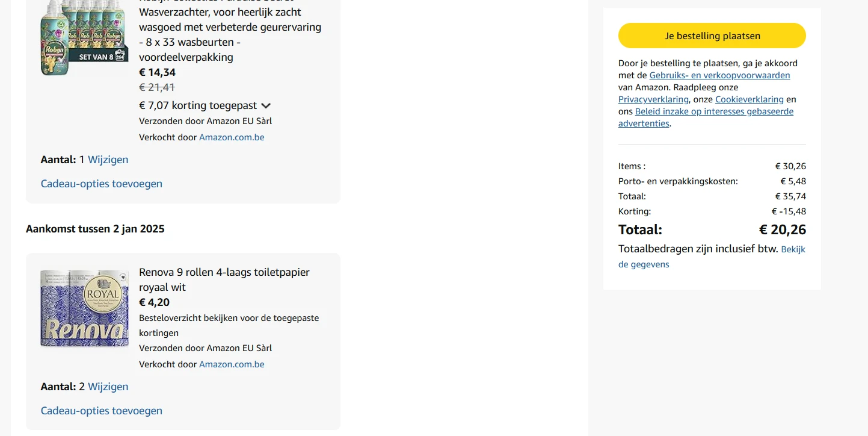Screen dimensions: 868x436
Task: Click Verzonden door Amazon EU Sàrl under Renova
Action: (x=206, y=348)
